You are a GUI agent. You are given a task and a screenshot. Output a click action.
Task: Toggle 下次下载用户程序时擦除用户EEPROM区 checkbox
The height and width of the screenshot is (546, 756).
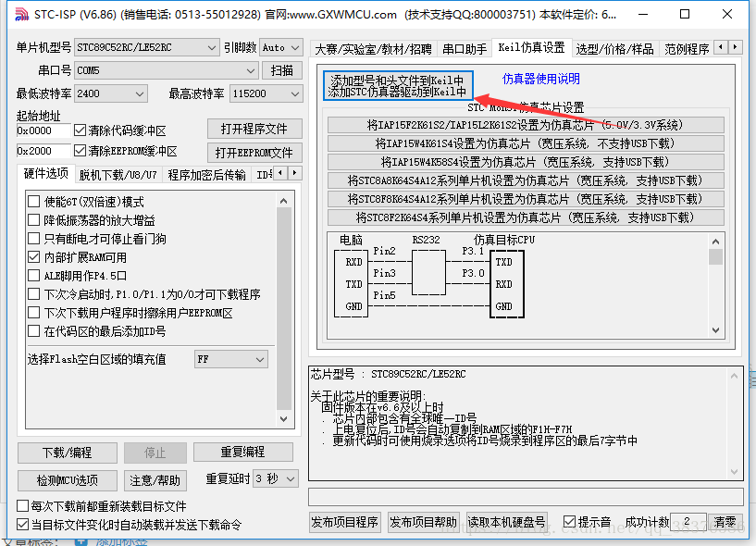tap(33, 313)
